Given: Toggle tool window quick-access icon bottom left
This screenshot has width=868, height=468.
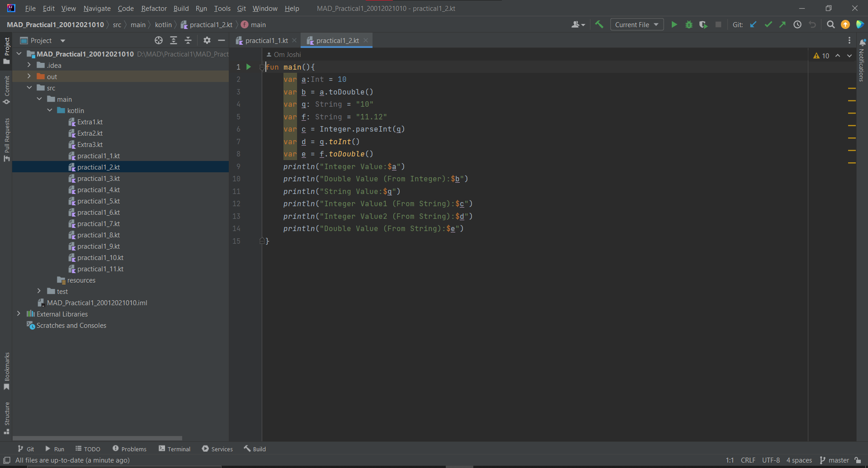Looking at the screenshot, I should [x=7, y=460].
